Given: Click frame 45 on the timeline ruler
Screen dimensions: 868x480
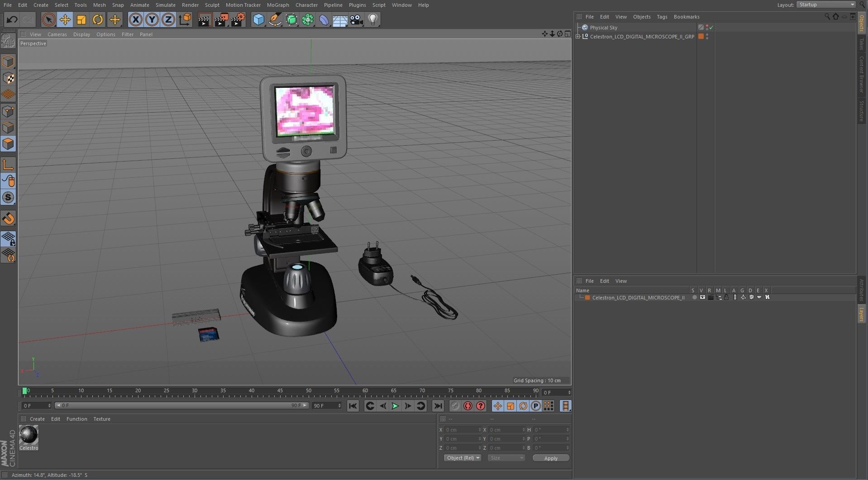Looking at the screenshot, I should (x=280, y=392).
